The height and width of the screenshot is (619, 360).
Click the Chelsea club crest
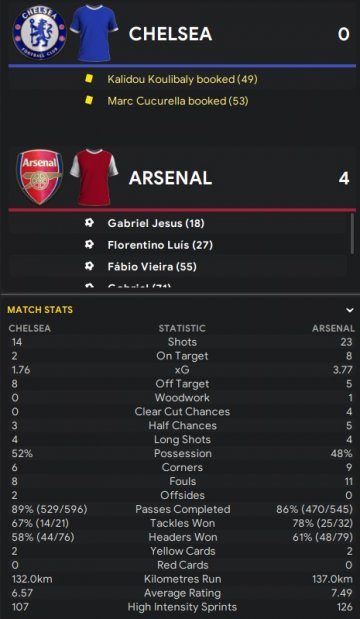point(39,34)
